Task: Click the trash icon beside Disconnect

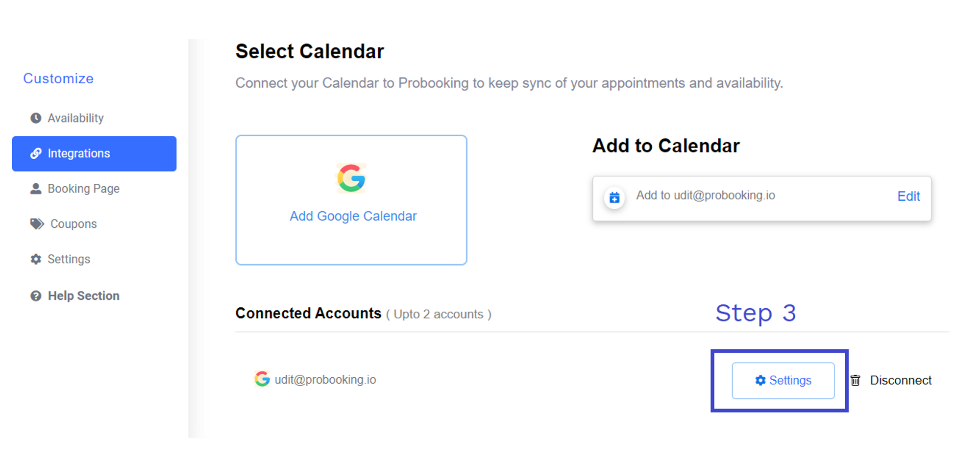Action: point(856,380)
